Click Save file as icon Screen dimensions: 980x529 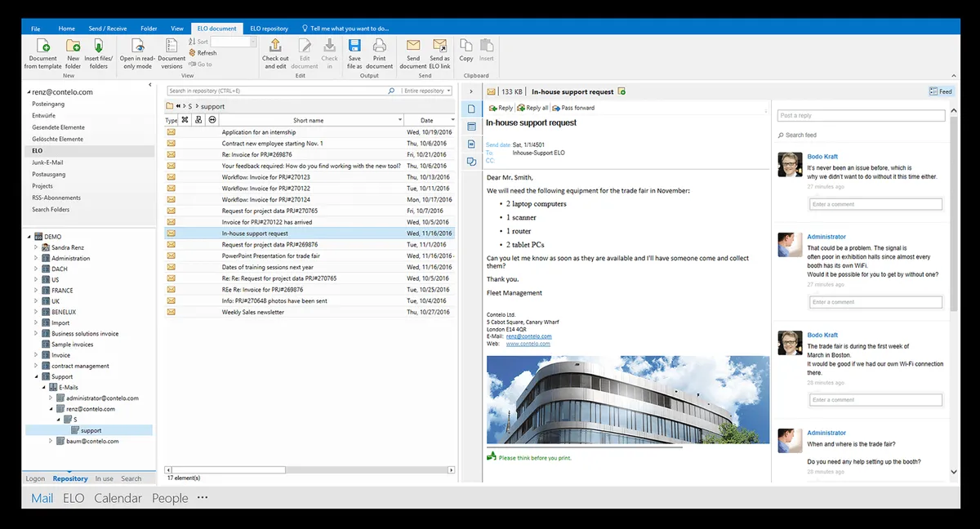(354, 47)
